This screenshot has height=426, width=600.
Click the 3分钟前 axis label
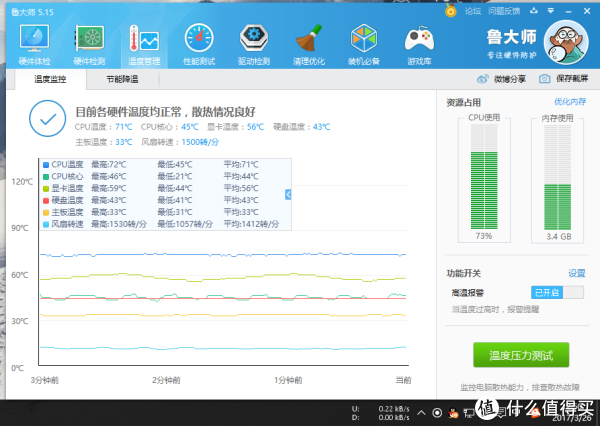45,380
